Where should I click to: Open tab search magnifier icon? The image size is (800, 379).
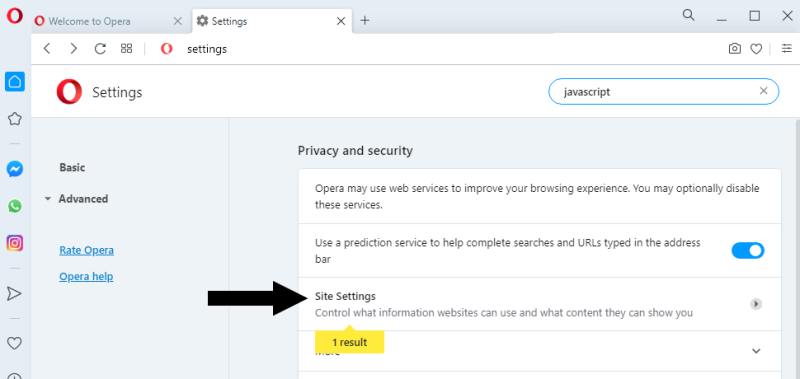pos(688,15)
